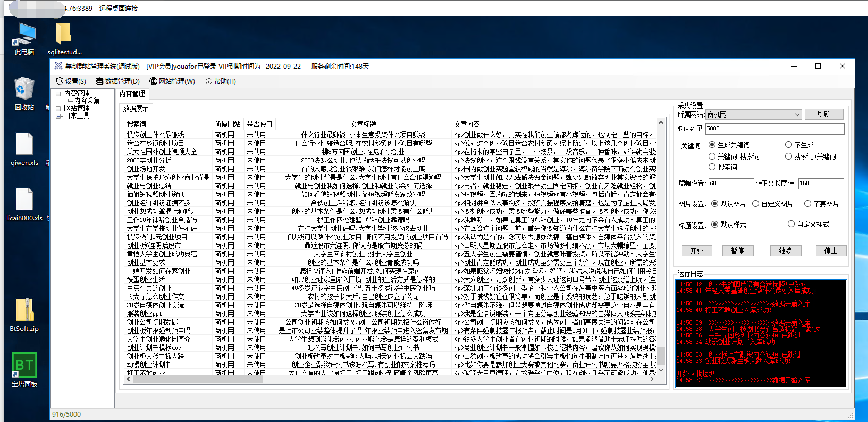
Task: Click the 916/5000 status bar counter
Action: 66,414
